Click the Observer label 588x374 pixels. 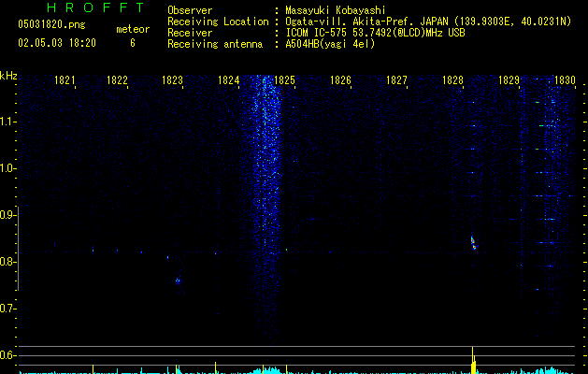(190, 10)
